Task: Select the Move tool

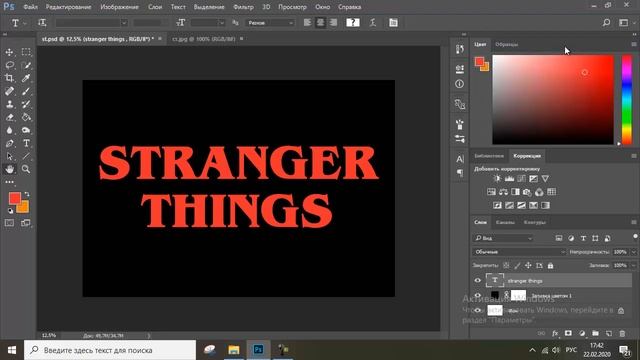Action: [9, 52]
